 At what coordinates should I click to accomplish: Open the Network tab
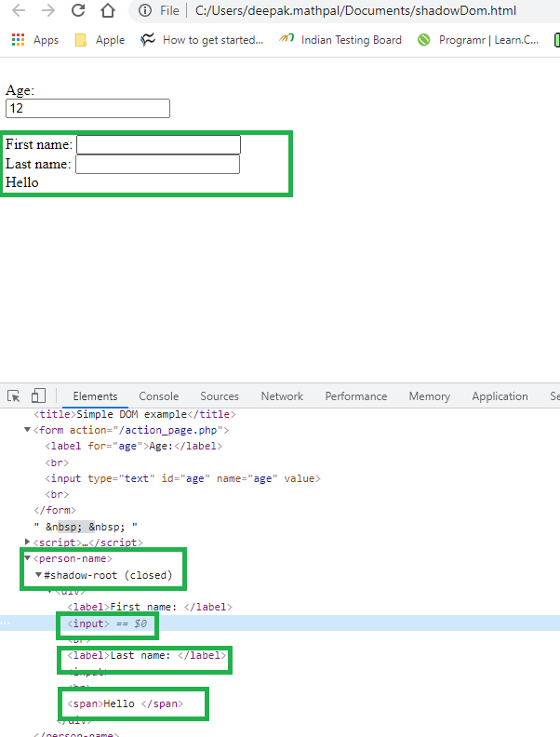tap(282, 396)
